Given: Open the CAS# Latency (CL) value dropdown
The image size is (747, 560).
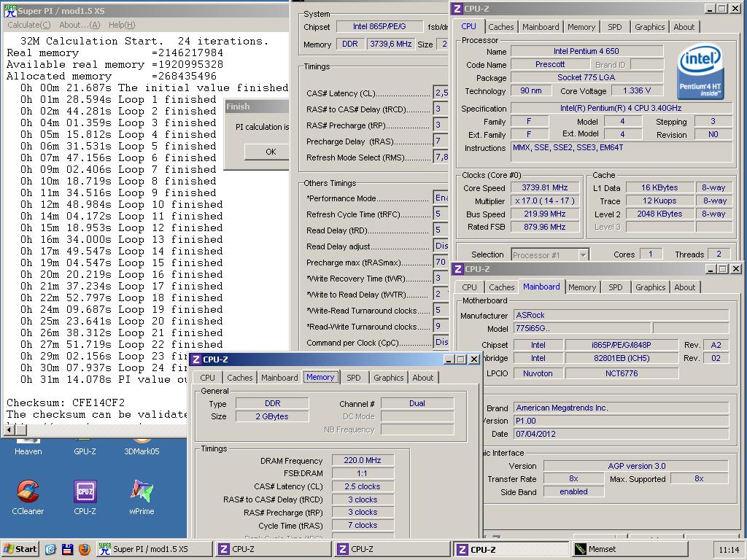Looking at the screenshot, I should pyautogui.click(x=441, y=93).
